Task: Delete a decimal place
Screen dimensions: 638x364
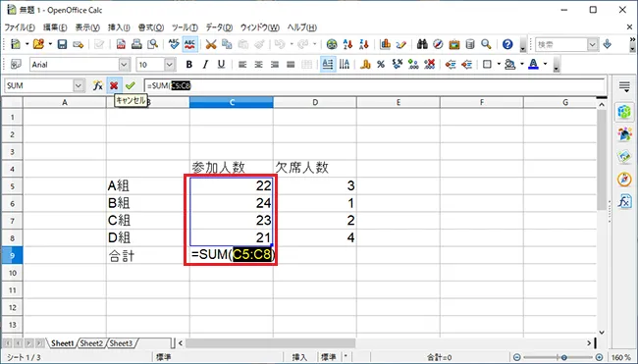Action: (429, 64)
